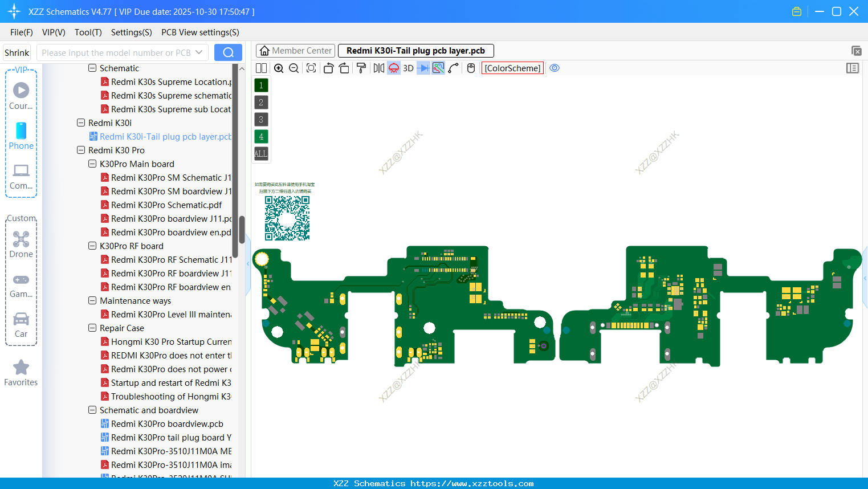The width and height of the screenshot is (868, 489).
Task: Click the Member Center button
Action: point(295,50)
